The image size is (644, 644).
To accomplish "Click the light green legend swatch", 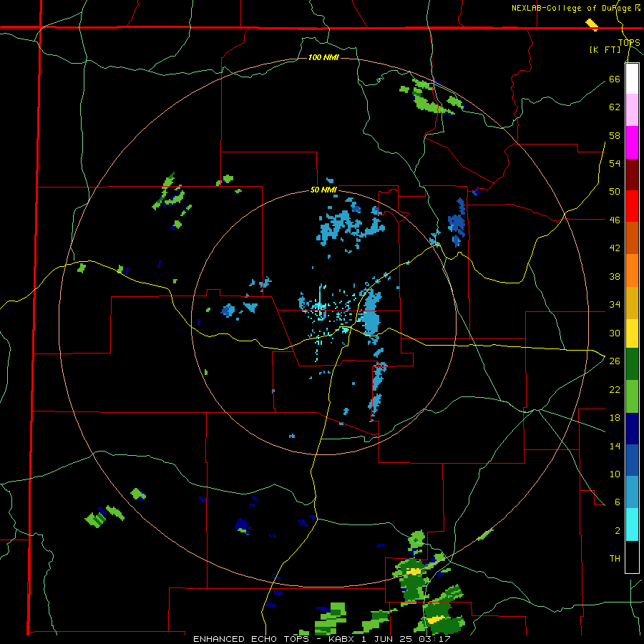I will click(x=632, y=396).
